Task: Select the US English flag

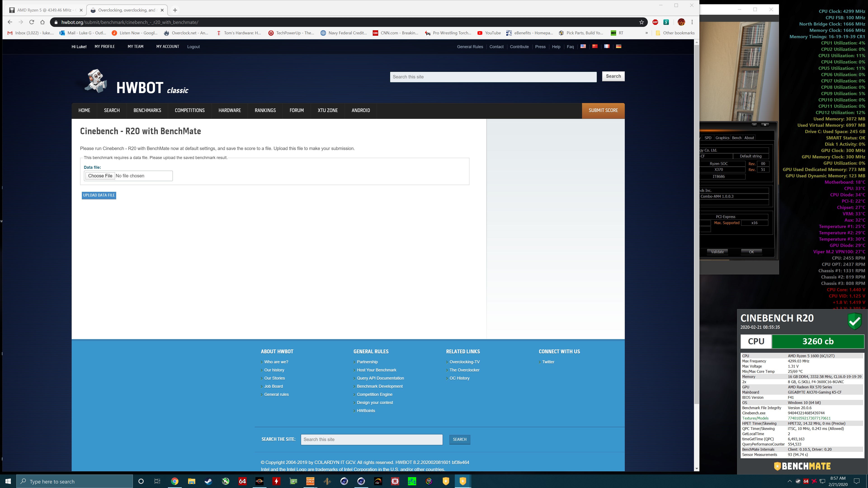Action: coord(583,47)
